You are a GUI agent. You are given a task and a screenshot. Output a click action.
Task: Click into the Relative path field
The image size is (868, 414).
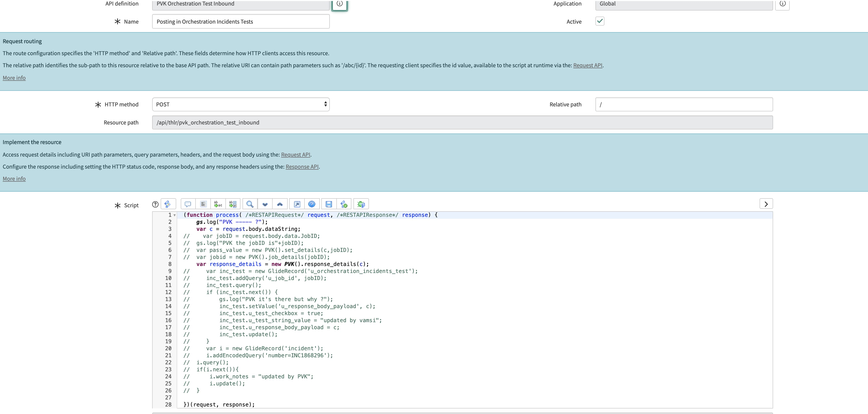[684, 104]
